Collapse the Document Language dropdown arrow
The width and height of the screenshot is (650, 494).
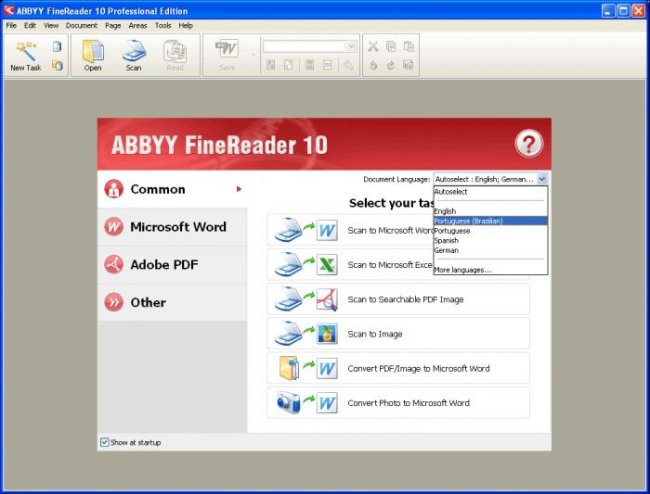(542, 179)
